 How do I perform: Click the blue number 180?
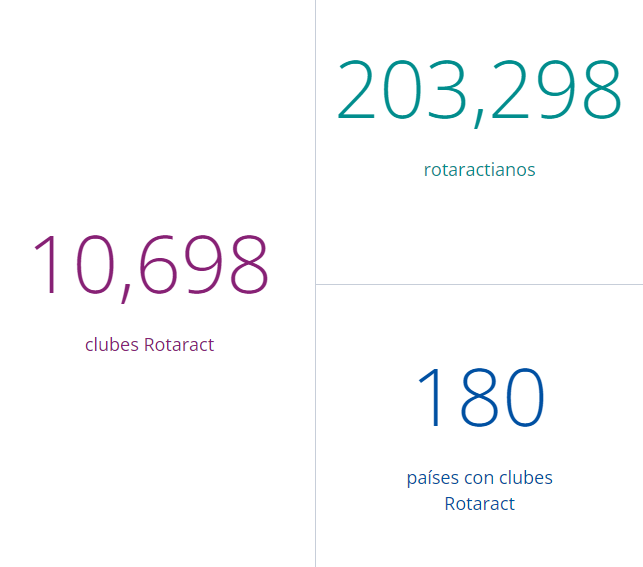tap(481, 397)
